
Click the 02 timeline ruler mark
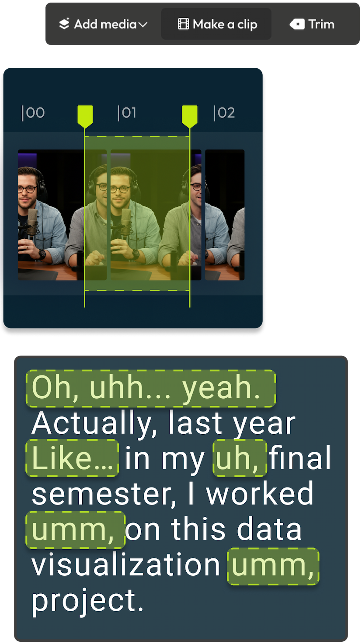[x=224, y=113]
